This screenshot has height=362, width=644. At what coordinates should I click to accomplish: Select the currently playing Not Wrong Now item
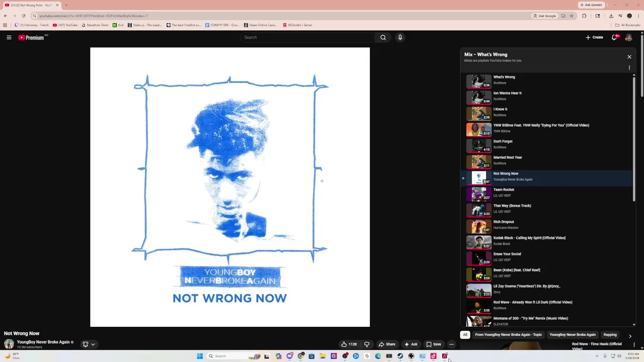tap(547, 177)
